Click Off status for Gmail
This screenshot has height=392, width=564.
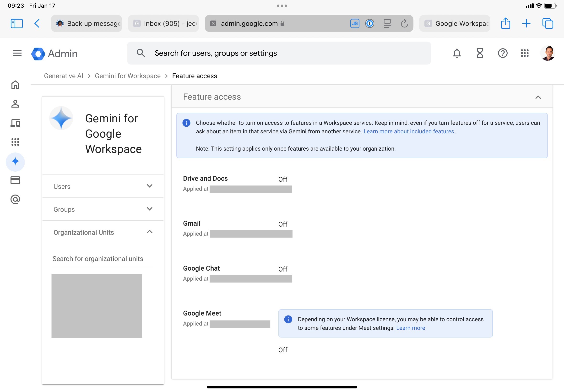283,224
